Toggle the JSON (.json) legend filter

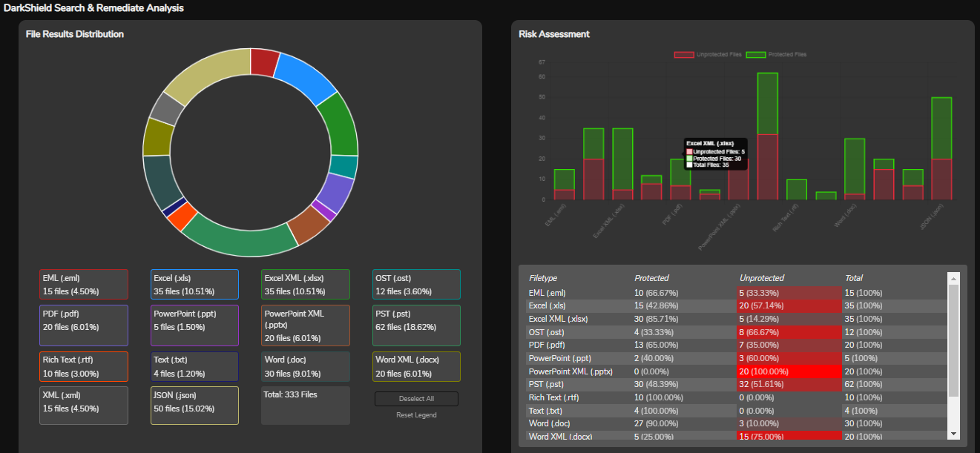click(194, 405)
